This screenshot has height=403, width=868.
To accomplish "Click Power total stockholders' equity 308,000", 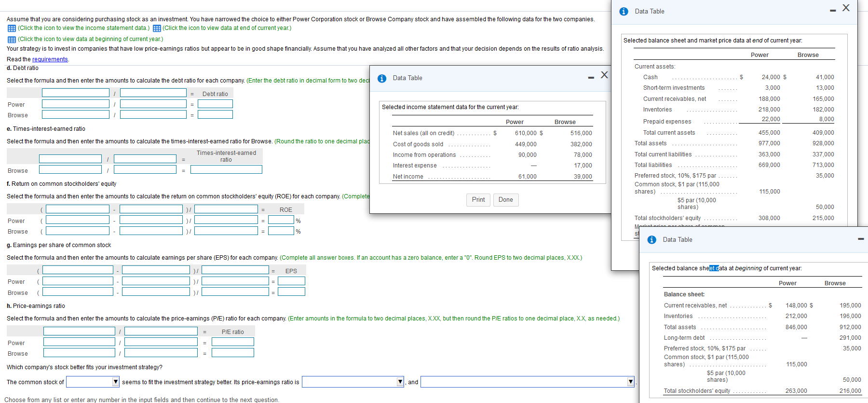I will pyautogui.click(x=769, y=218).
